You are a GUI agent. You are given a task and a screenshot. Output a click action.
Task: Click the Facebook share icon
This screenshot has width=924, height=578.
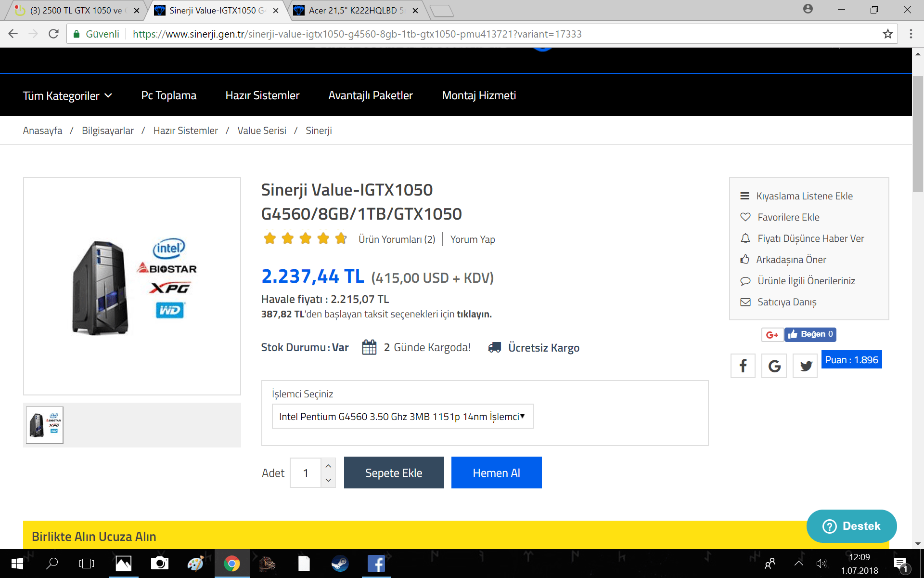coord(743,366)
